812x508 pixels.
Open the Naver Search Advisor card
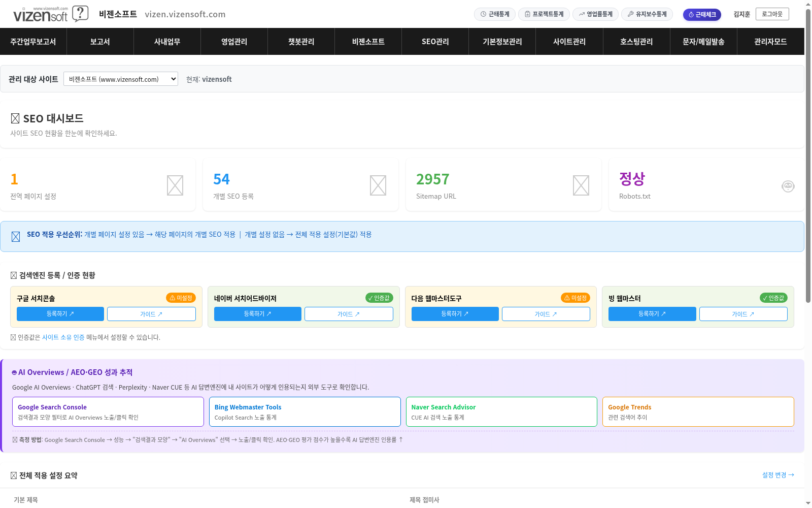pyautogui.click(x=501, y=412)
